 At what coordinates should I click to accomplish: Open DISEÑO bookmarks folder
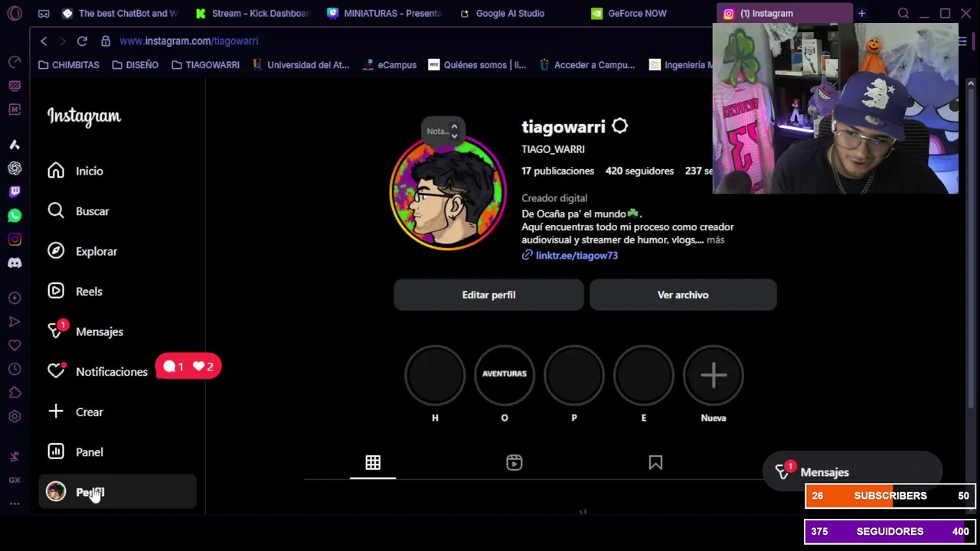point(135,65)
